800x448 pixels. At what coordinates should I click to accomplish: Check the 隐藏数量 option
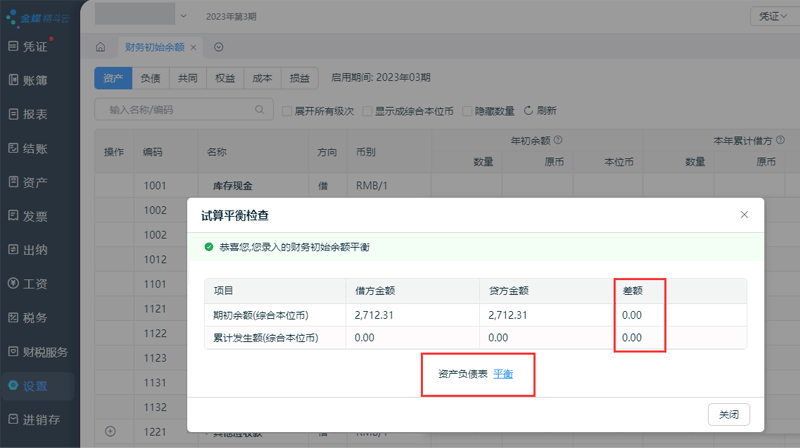tap(467, 111)
